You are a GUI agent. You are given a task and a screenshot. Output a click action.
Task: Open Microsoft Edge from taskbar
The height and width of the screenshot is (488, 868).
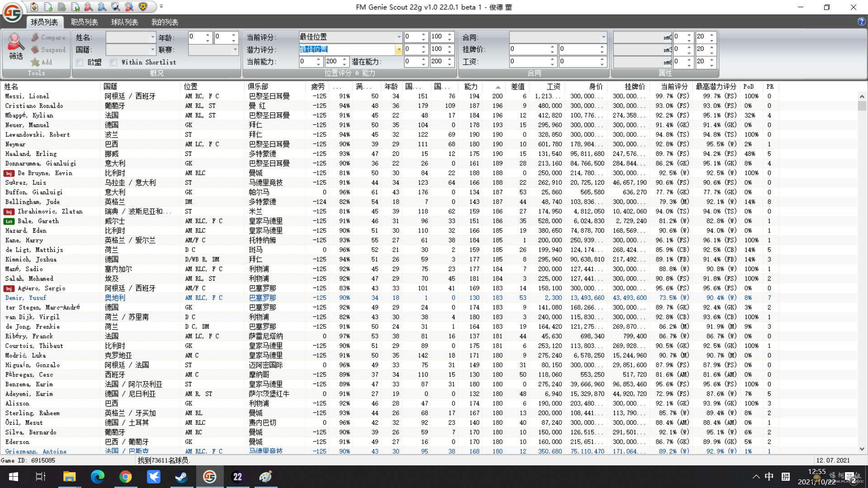click(x=97, y=477)
